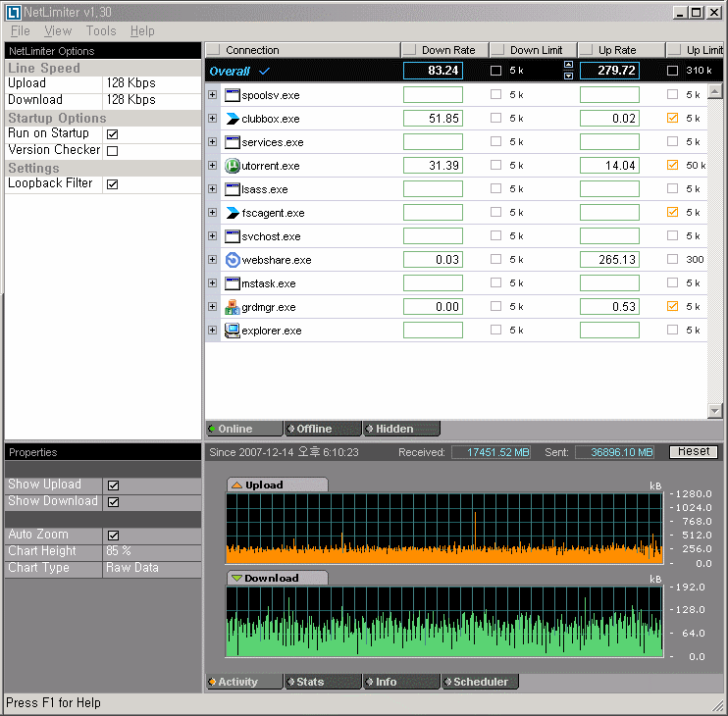The width and height of the screenshot is (728, 716).
Task: Click the orange Upload triangle icon
Action: (236, 485)
